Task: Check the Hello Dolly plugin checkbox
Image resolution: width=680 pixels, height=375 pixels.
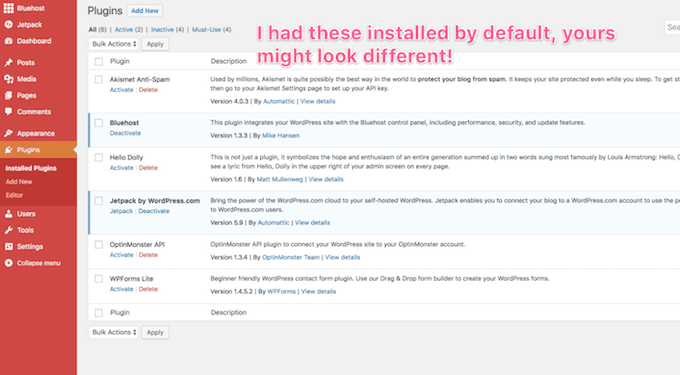Action: [99, 157]
